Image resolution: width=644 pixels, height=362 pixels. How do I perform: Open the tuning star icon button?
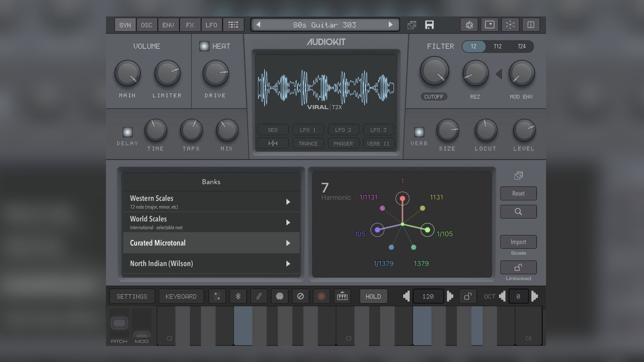click(x=510, y=25)
